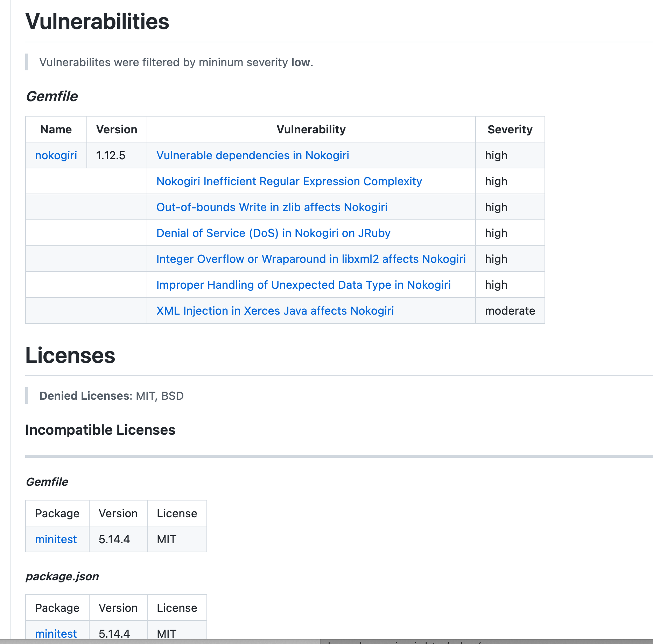Click the Severity column header
653x644 pixels.
(510, 129)
